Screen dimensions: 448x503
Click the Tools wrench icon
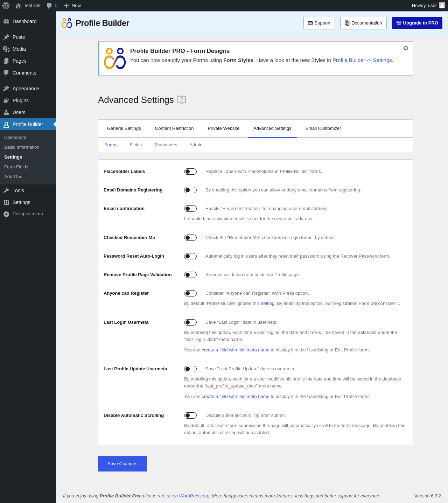[x=6, y=190]
